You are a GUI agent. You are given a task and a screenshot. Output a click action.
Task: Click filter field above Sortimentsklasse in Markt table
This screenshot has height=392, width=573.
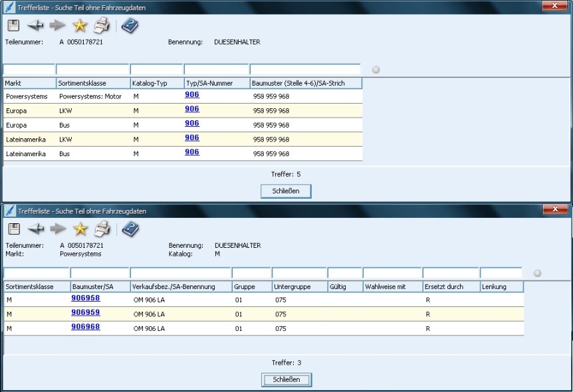(92, 70)
